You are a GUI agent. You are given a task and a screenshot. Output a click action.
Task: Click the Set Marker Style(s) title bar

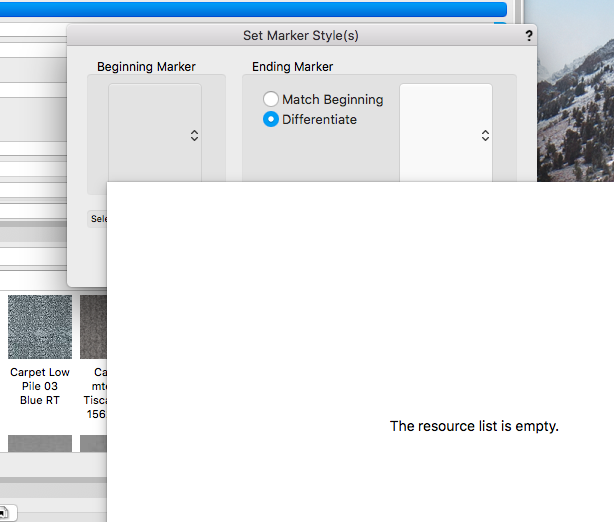(x=300, y=36)
